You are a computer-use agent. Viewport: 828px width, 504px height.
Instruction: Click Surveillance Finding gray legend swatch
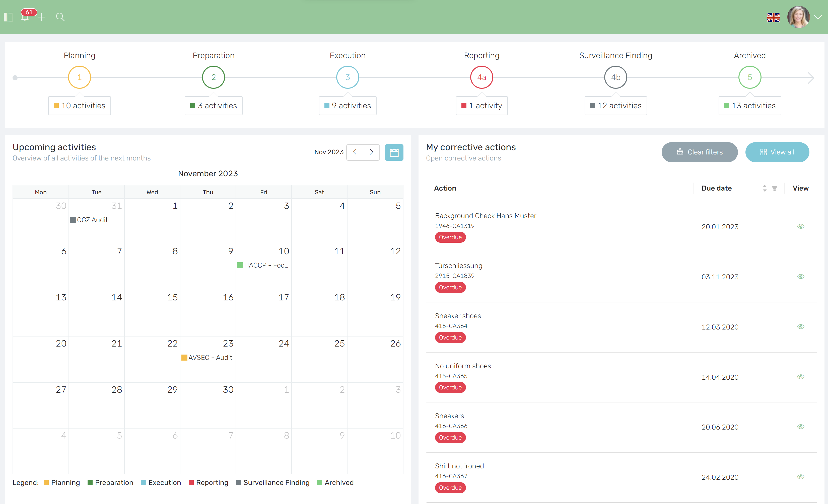tap(238, 483)
